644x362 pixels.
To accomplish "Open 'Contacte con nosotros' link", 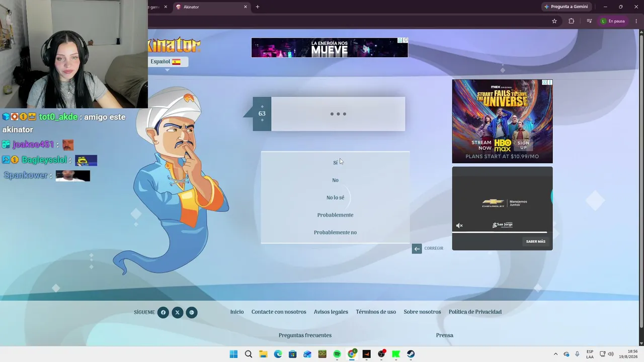I will pyautogui.click(x=279, y=312).
